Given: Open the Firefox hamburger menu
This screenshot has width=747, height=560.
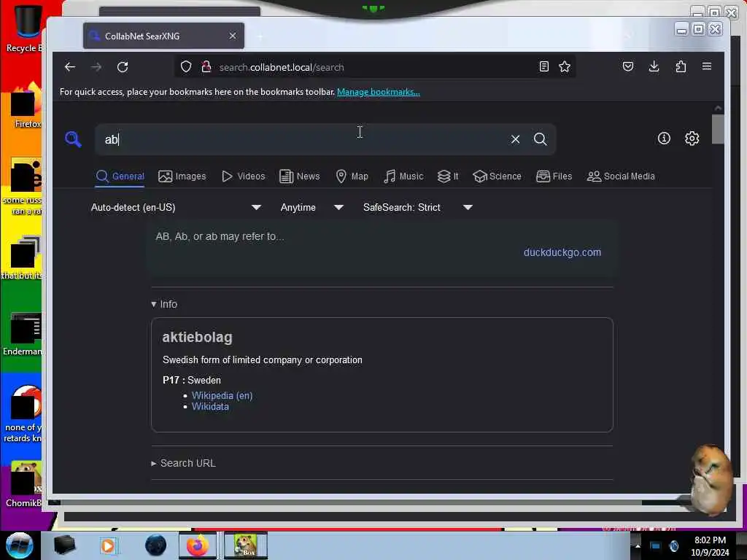Looking at the screenshot, I should [x=706, y=66].
